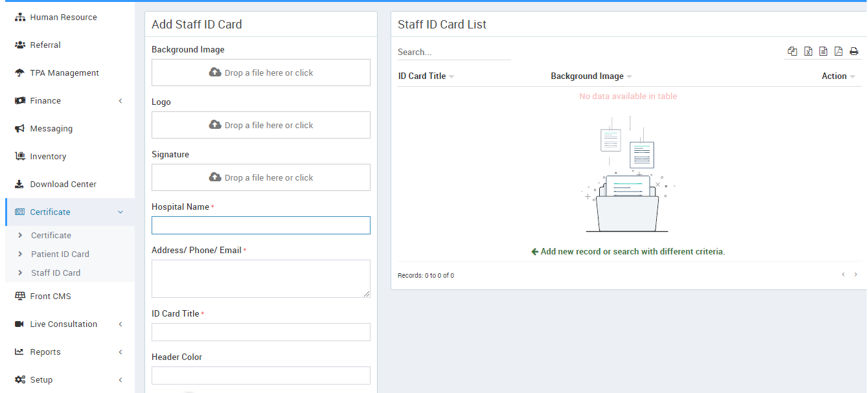The height and width of the screenshot is (393, 868).
Task: Click the Copy table export icon
Action: 792,52
